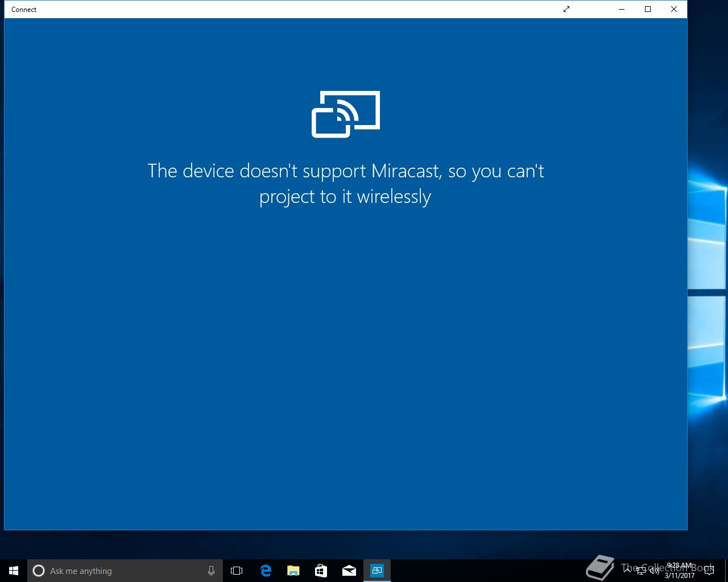The height and width of the screenshot is (582, 728).
Task: Open clock showing 9:28 AM 3/11/2017
Action: 680,571
